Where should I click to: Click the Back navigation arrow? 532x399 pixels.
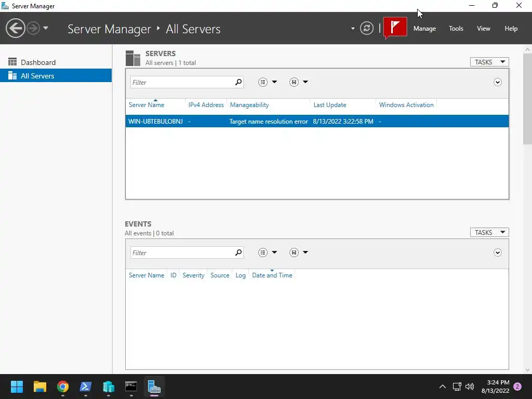pos(15,28)
